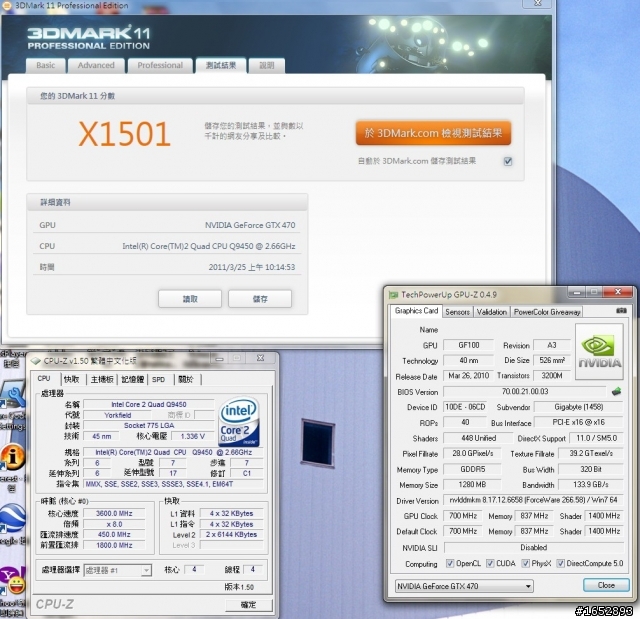Click the orange view results on 3DMark.com button
This screenshot has height=619, width=640.
coord(433,133)
